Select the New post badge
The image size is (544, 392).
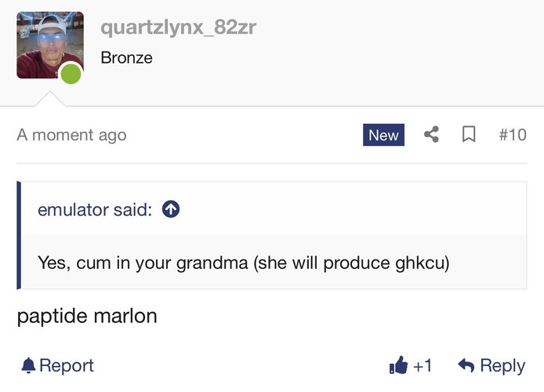(384, 135)
